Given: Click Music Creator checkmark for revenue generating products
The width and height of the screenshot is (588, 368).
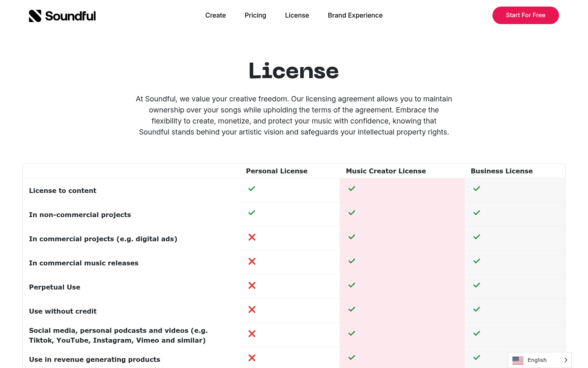Looking at the screenshot, I should click(x=352, y=357).
